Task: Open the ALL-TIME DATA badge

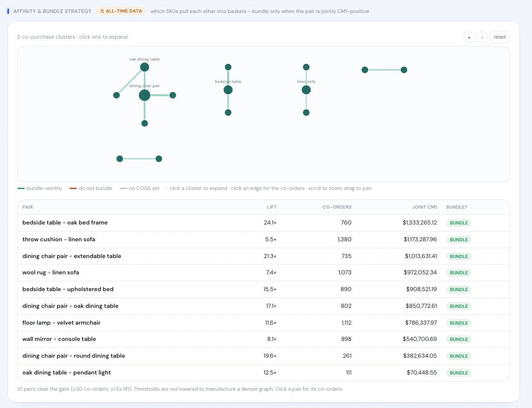Action: [121, 11]
